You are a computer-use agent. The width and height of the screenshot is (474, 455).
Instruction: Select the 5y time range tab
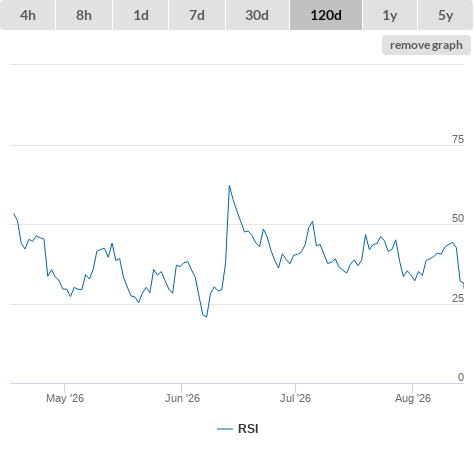[x=446, y=15]
